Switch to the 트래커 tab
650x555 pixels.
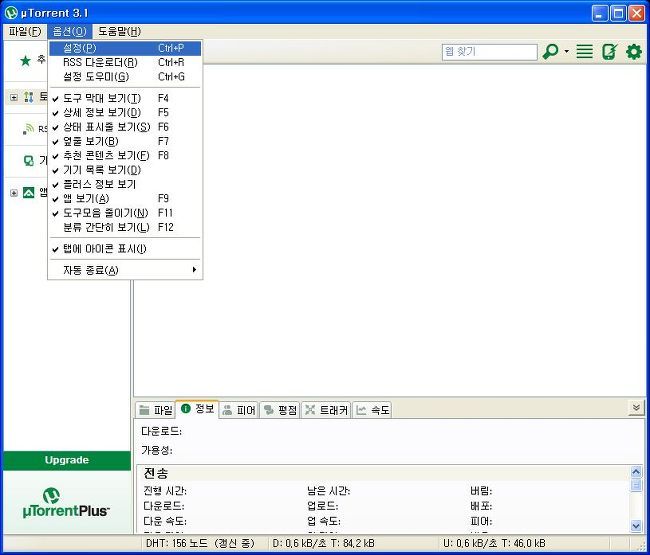click(x=326, y=410)
